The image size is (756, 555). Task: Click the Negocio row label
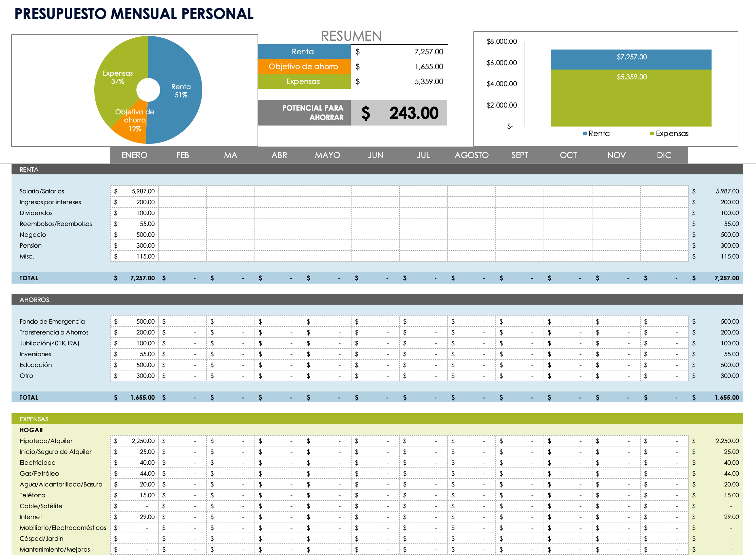pos(33,234)
